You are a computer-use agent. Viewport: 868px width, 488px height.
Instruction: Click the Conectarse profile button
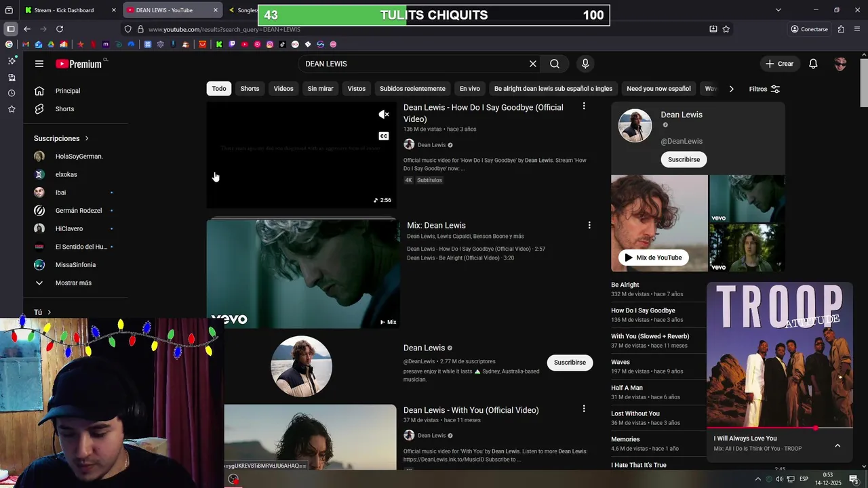(809, 29)
